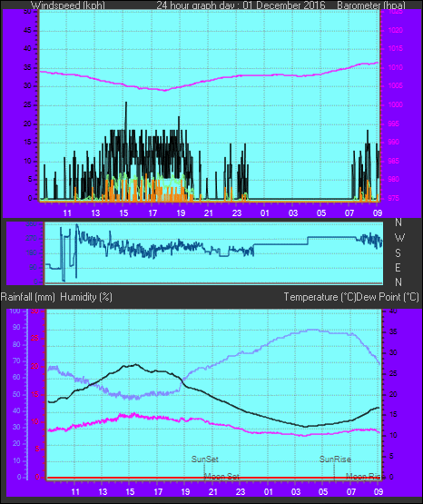Click the "E" compass direction label
Viewport: 423px width, 504px height.
coord(398,267)
